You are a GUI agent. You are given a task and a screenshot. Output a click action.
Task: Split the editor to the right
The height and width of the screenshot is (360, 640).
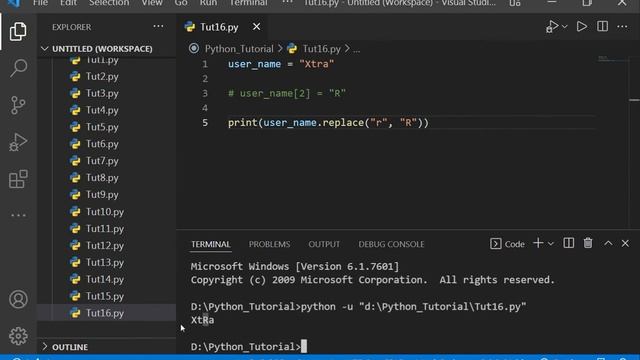(602, 27)
